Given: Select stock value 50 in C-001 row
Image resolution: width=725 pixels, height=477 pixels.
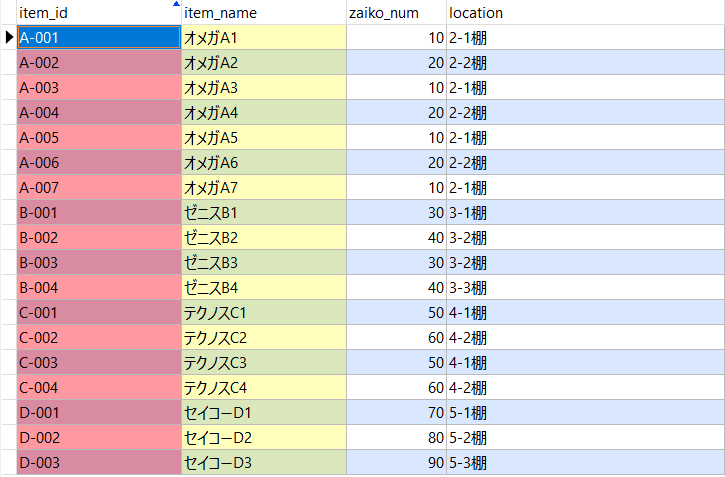Looking at the screenshot, I should click(396, 312).
